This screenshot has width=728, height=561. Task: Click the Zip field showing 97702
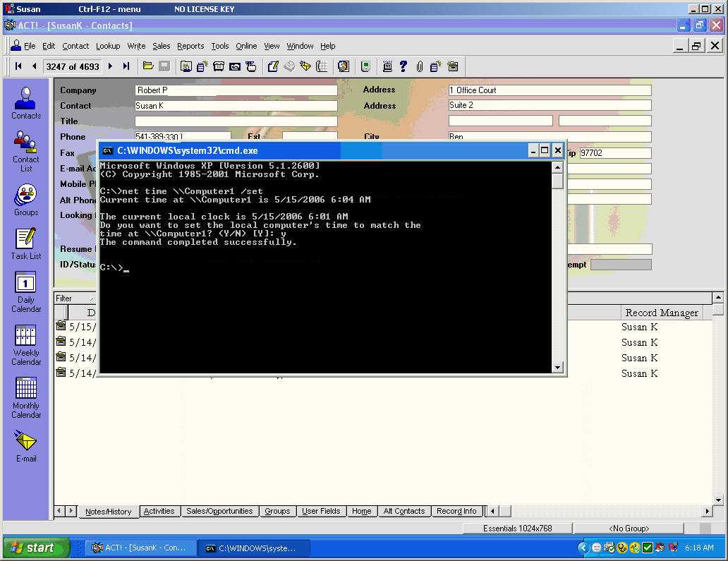click(615, 153)
